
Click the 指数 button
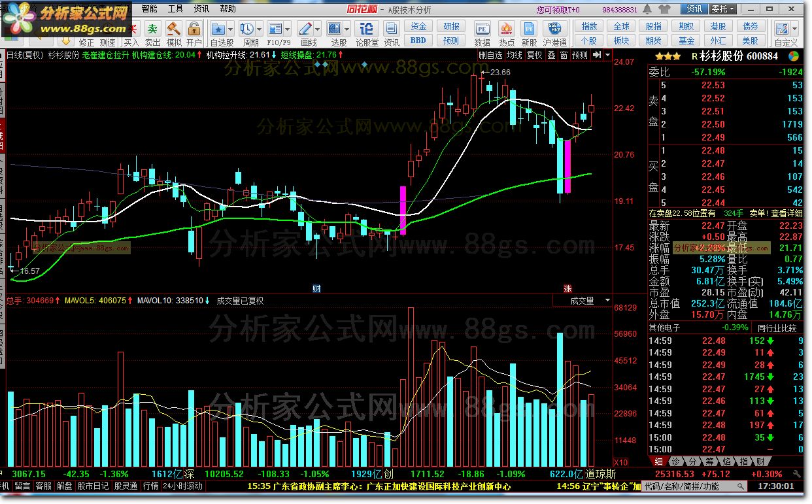tap(589, 27)
